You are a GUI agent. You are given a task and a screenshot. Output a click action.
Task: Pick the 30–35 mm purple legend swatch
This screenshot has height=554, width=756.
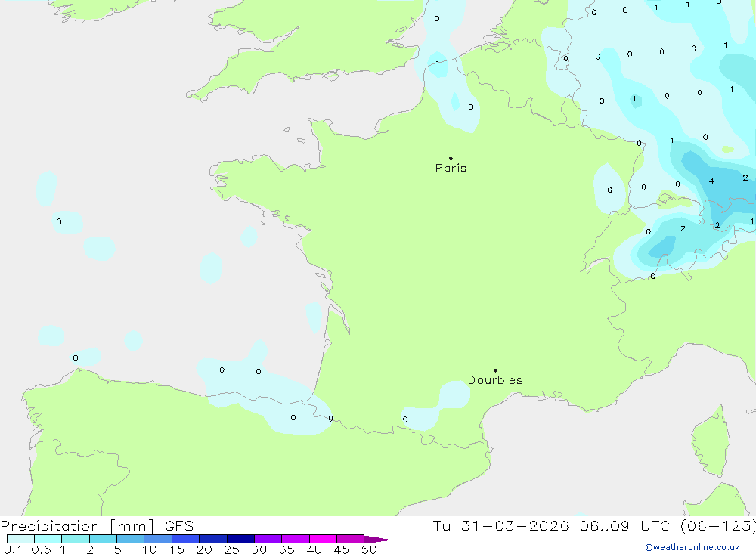268,539
